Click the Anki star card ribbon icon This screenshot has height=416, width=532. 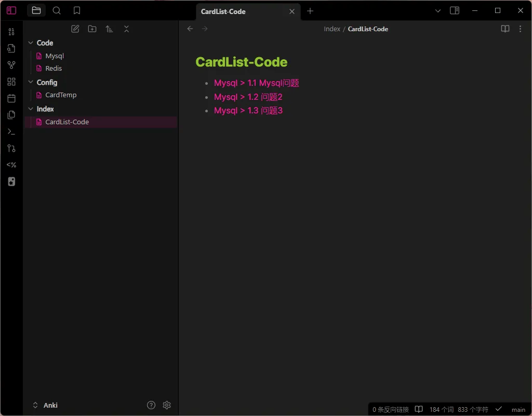[x=11, y=181]
